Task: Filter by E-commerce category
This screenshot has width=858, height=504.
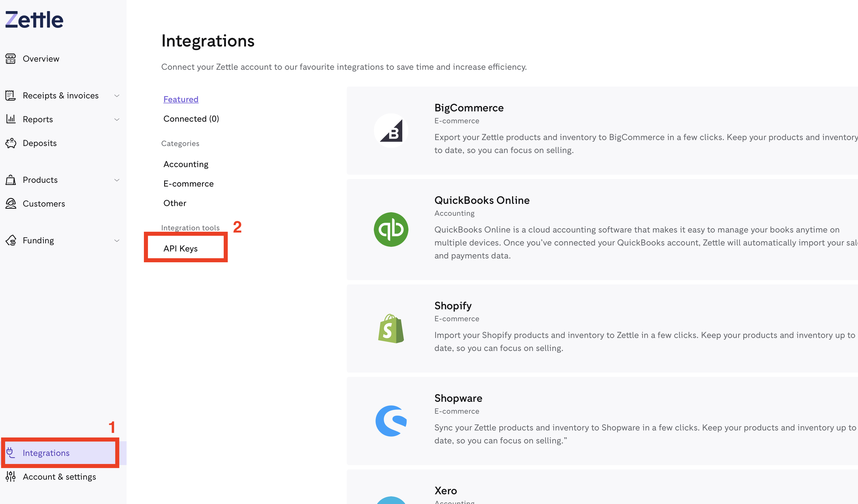Action: (x=188, y=183)
